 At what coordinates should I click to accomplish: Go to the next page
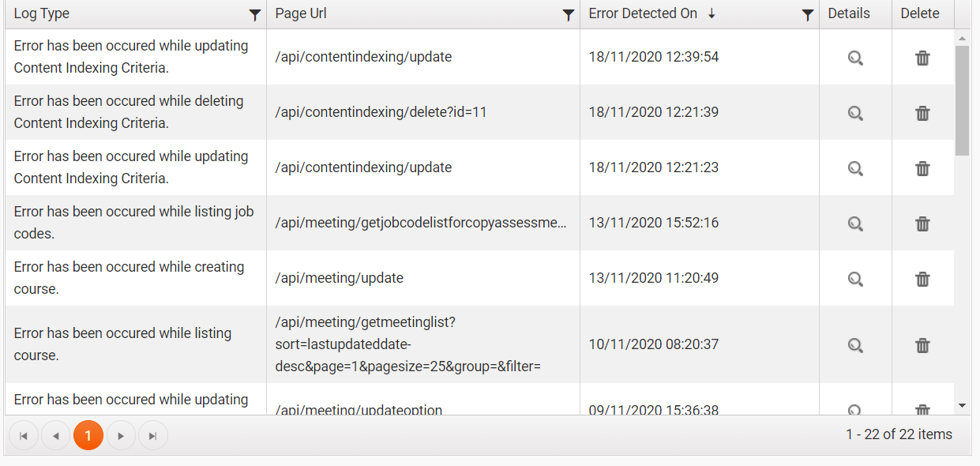(121, 435)
